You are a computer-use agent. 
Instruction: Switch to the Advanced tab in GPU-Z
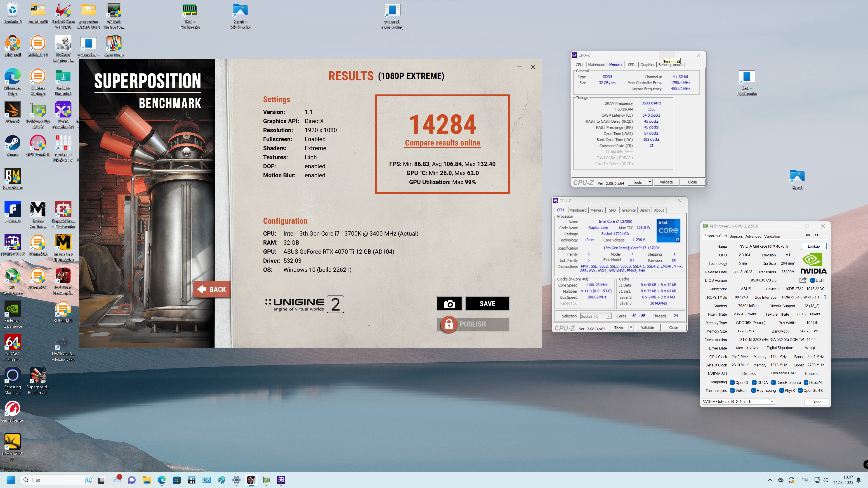[x=753, y=236]
